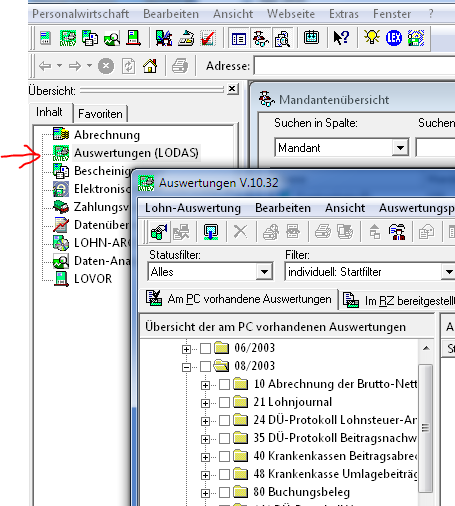
Task: Expand 24 DÜ-Protokoll Lohnsteuer node
Action: (x=205, y=421)
